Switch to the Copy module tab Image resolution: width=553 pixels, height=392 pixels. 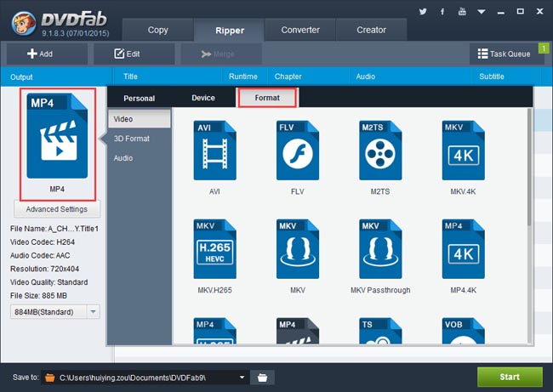157,30
